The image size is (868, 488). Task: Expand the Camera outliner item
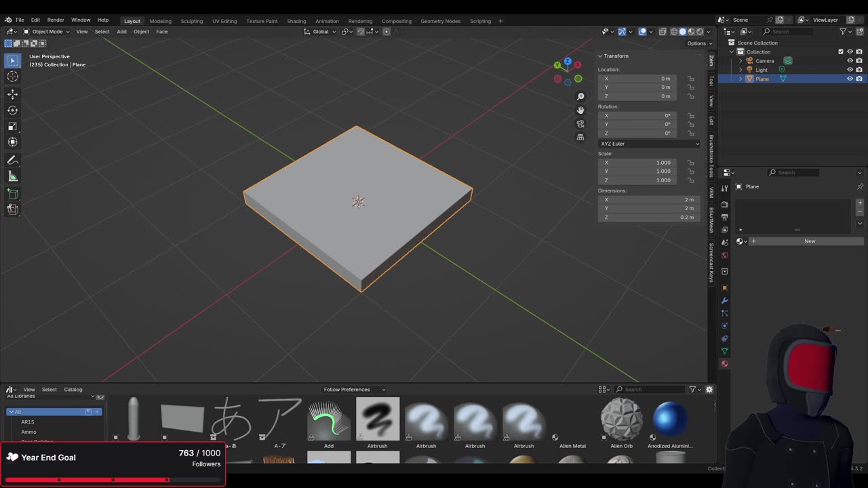coord(741,61)
